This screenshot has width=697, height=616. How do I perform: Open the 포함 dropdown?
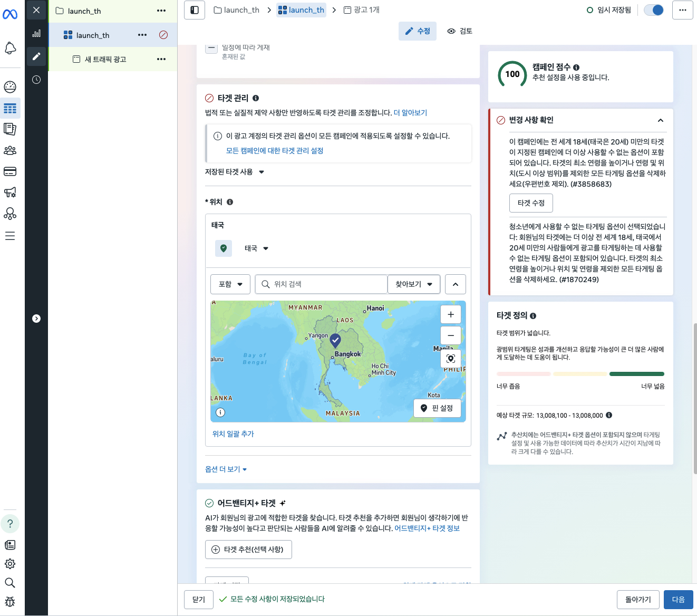point(230,284)
